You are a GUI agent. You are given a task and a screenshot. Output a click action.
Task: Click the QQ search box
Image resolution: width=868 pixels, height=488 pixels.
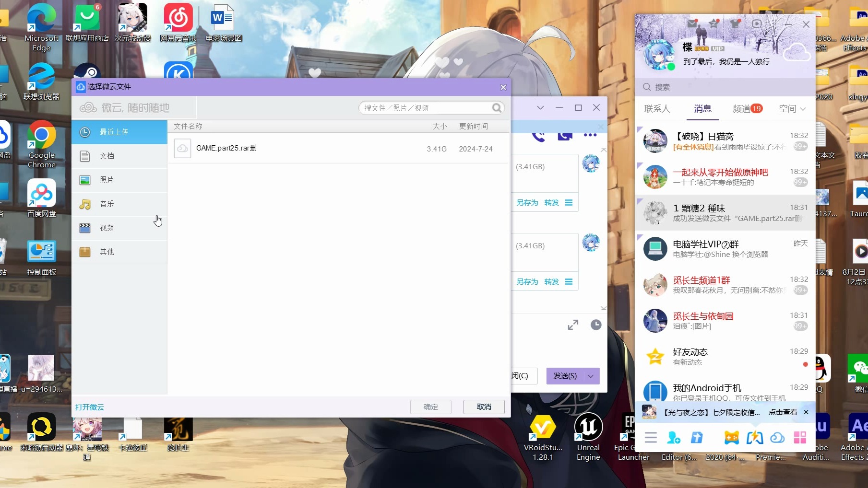click(725, 87)
